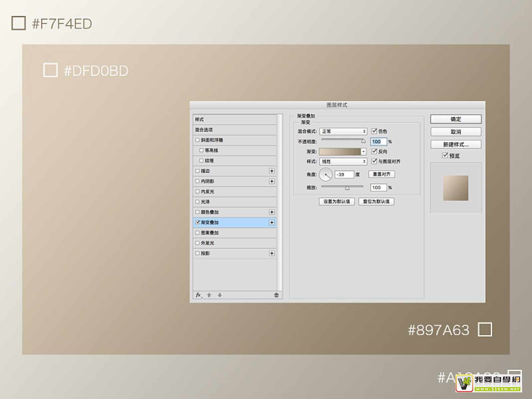
Task: Add another Stroke (描边) effect via plus icon
Action: 272,171
